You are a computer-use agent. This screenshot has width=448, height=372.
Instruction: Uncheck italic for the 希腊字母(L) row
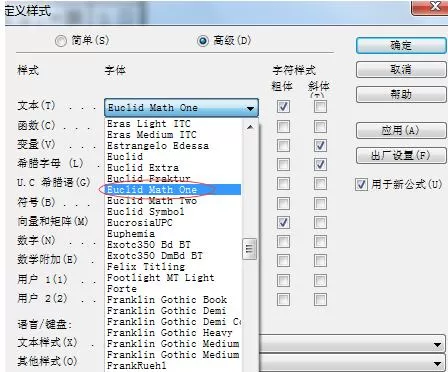[x=320, y=164]
